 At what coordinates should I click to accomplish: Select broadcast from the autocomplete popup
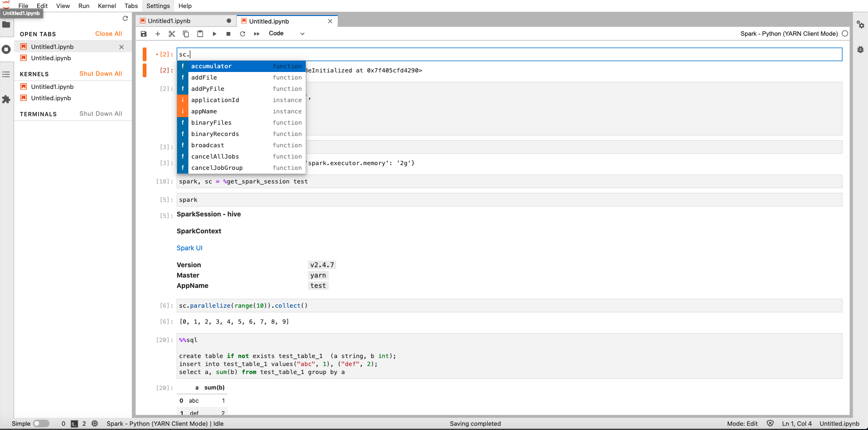(208, 145)
